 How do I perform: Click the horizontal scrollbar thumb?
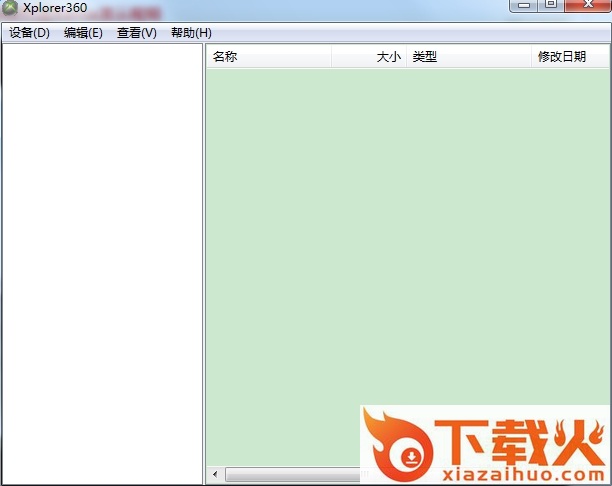293,475
